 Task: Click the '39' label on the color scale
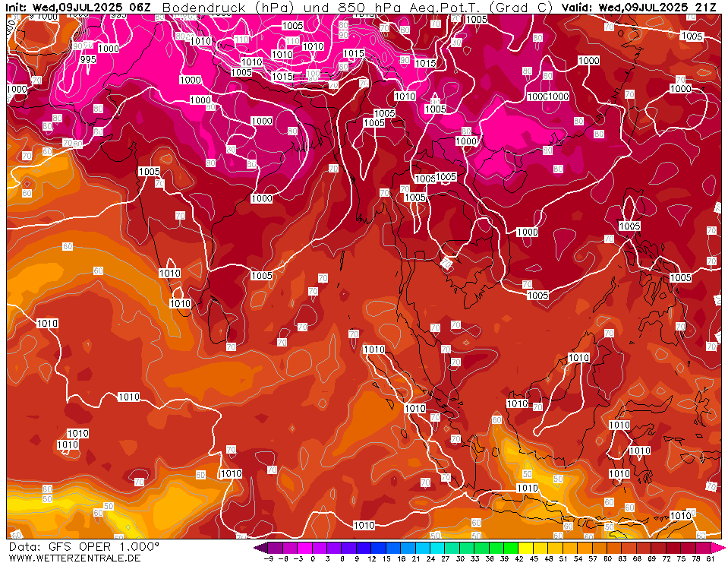(x=504, y=558)
